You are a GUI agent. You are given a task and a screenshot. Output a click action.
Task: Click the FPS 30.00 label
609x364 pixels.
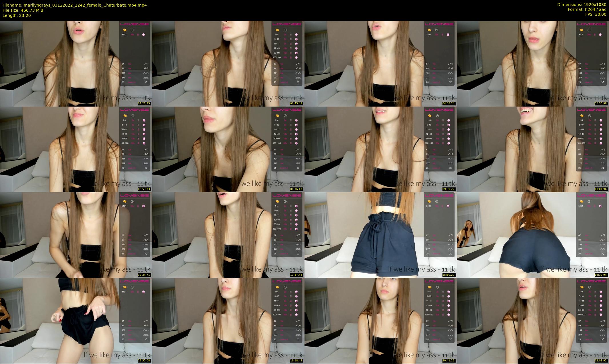tap(595, 14)
